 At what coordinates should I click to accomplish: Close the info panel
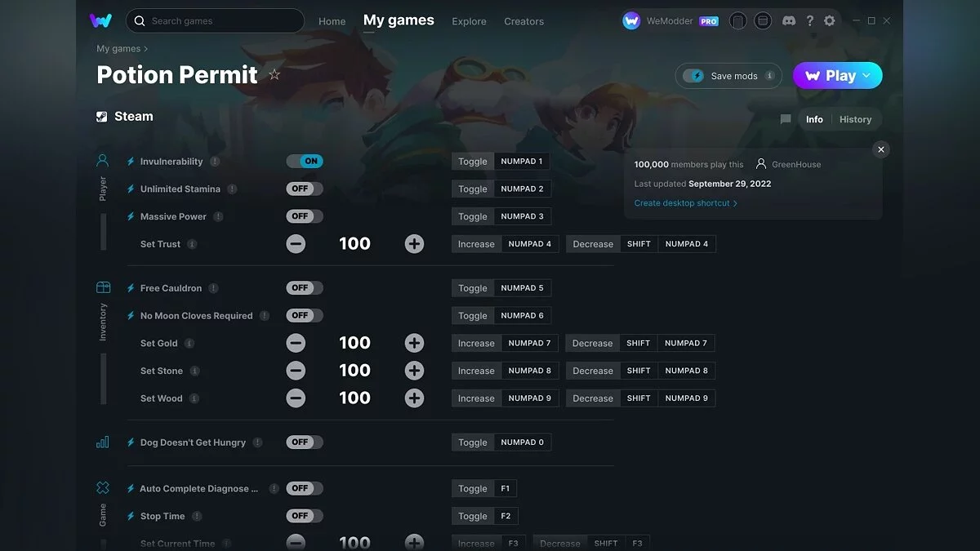(x=880, y=149)
